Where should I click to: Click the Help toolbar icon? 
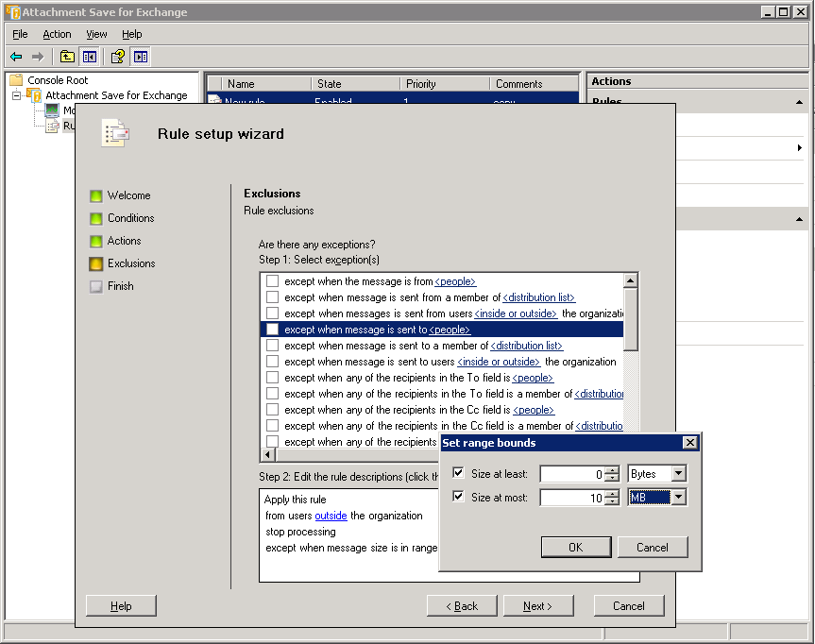coord(118,57)
